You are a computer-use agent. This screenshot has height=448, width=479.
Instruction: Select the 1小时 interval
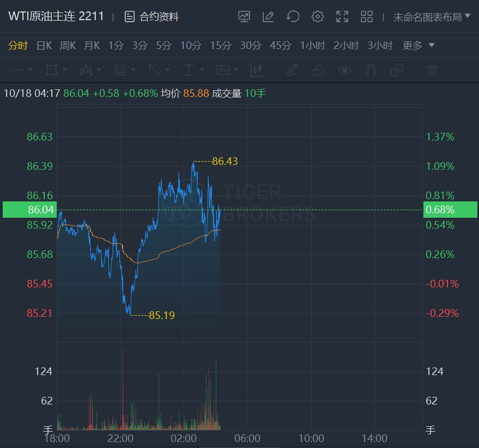(312, 46)
